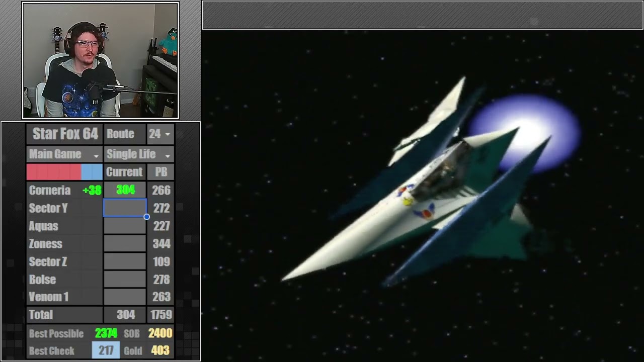Screen dimensions: 644x362
Task: Click the Aquas current score cell
Action: coord(125,226)
